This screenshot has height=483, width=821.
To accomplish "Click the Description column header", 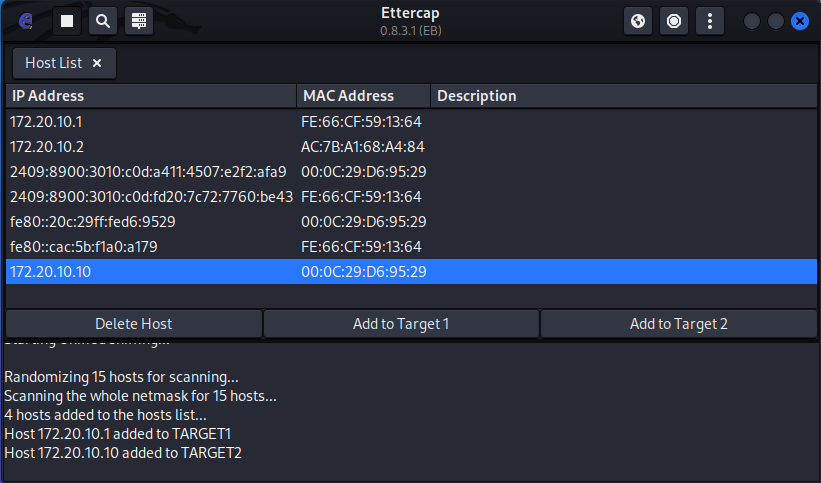I will click(x=620, y=96).
